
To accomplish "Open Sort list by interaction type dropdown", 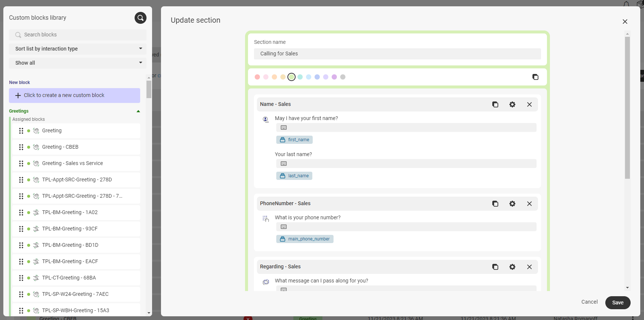I will (78, 49).
